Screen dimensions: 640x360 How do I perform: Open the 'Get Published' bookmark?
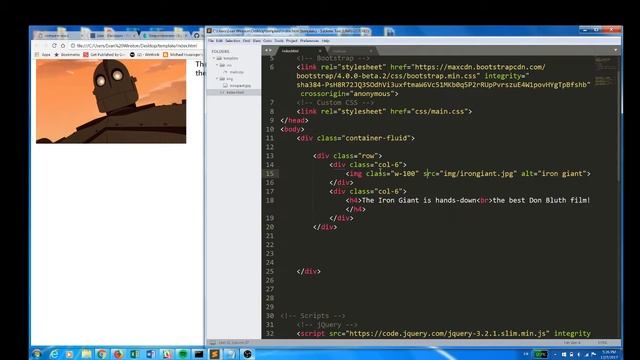point(104,55)
